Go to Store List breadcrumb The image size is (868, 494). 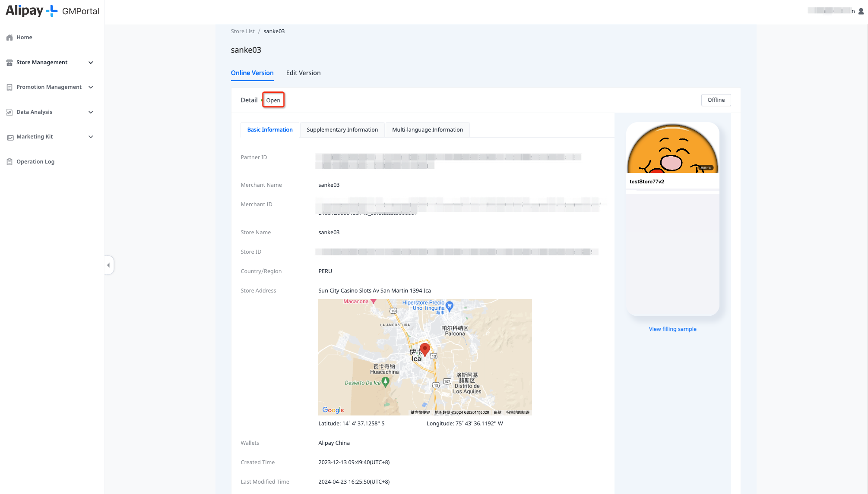[x=242, y=31]
